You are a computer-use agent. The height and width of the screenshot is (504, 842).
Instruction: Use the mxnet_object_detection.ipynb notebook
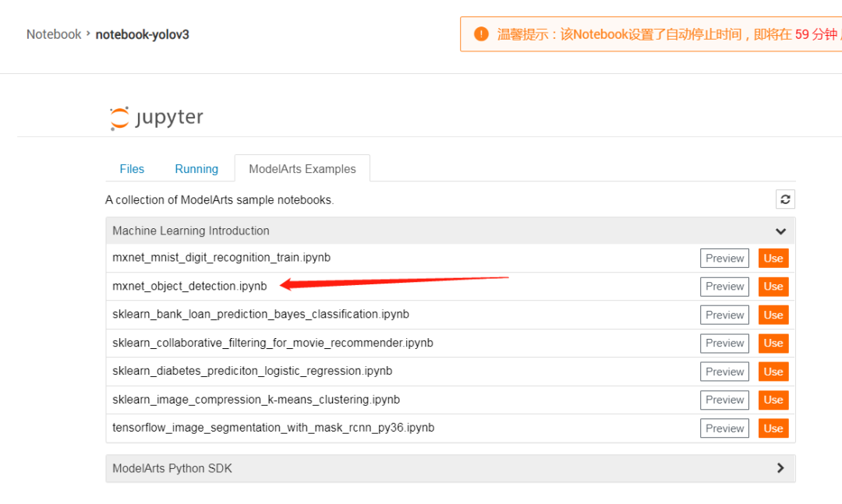773,287
